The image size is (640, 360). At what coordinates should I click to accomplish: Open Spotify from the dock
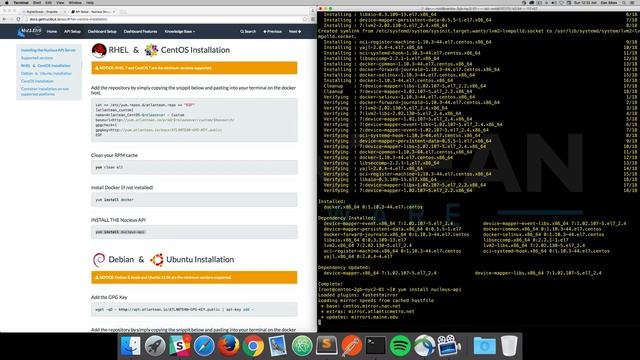[x=400, y=346]
